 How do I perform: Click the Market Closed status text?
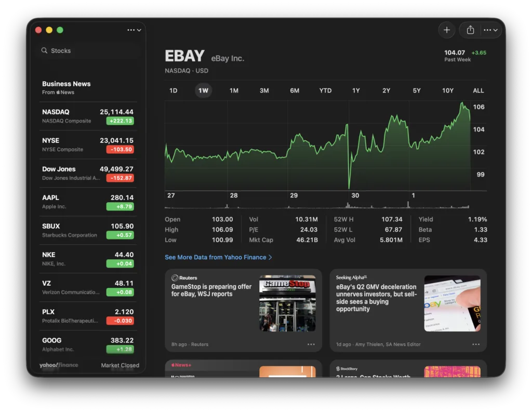point(120,365)
